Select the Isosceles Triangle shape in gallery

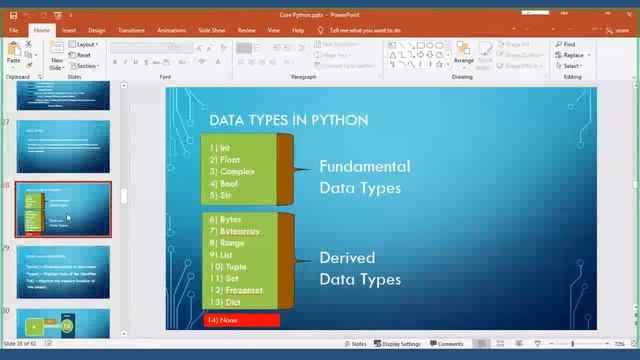pos(392,55)
